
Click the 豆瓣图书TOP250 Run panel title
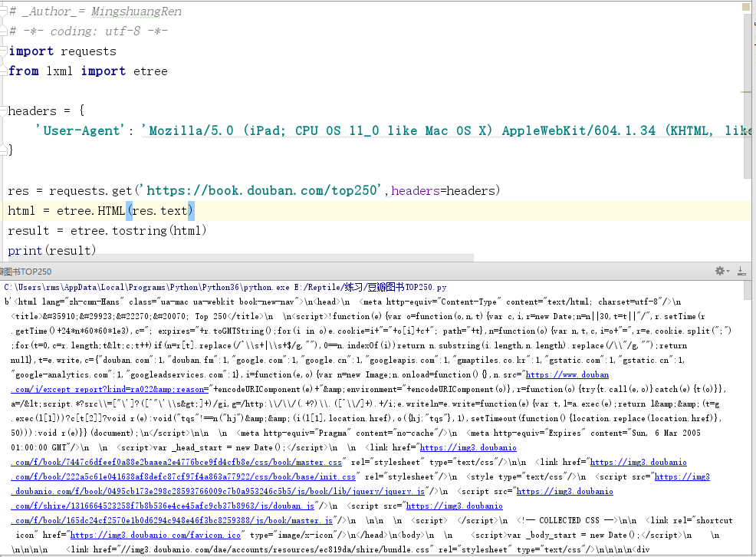pyautogui.click(x=25, y=272)
